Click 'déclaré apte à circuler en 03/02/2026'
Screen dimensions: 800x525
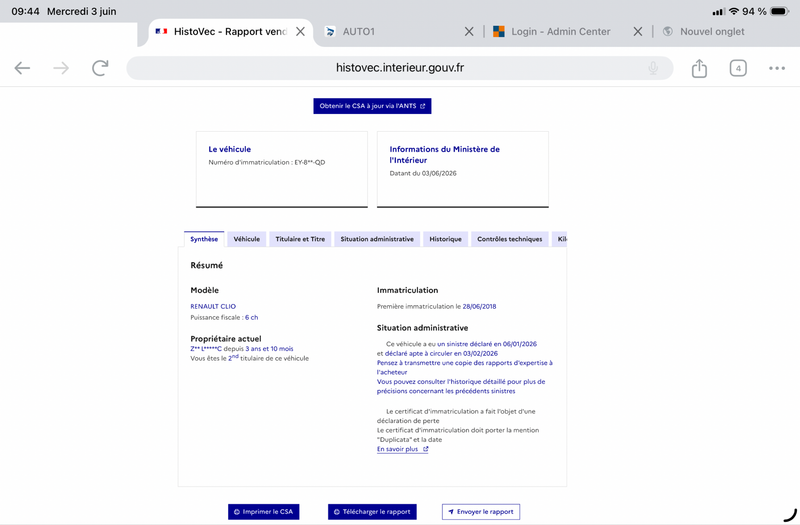441,354
